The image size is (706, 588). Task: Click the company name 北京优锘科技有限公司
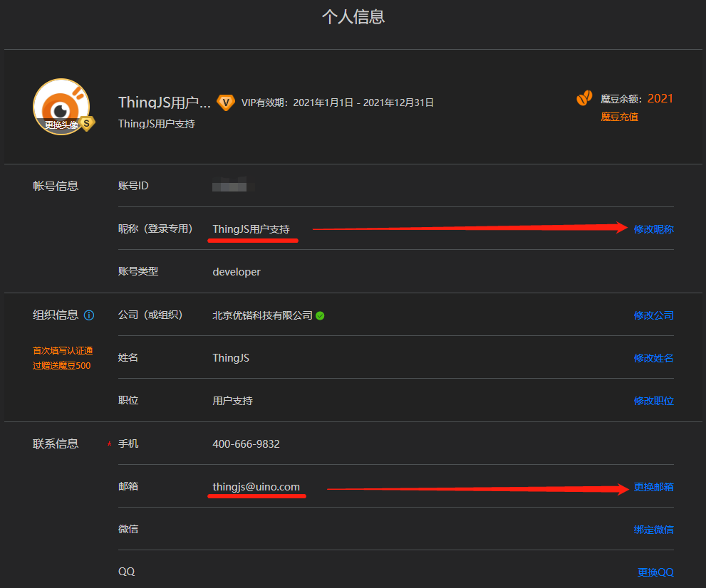262,315
